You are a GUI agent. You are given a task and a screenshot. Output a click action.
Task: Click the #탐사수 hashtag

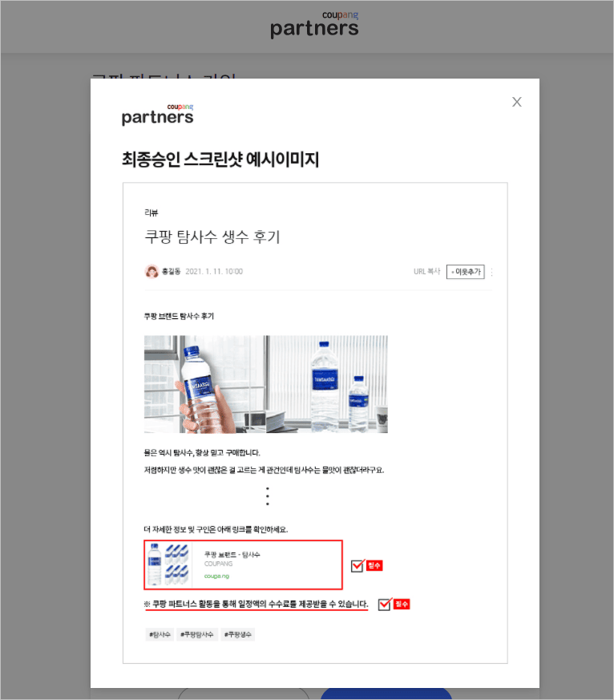click(160, 634)
